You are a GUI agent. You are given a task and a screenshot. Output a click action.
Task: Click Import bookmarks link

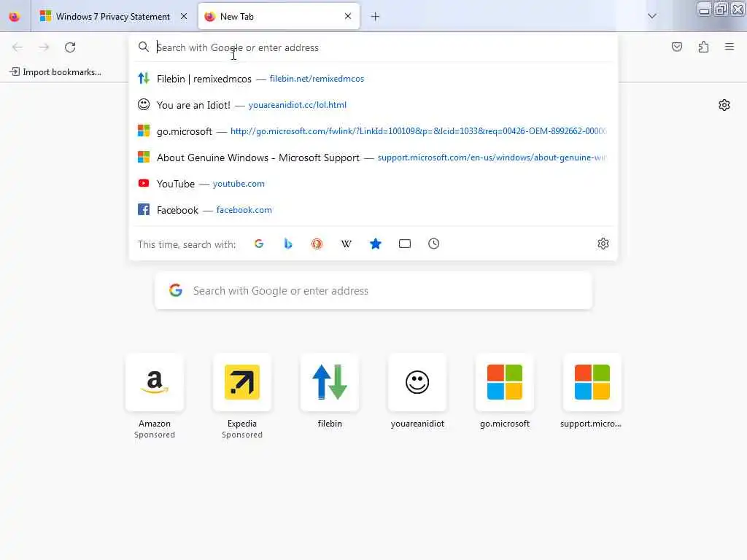55,72
